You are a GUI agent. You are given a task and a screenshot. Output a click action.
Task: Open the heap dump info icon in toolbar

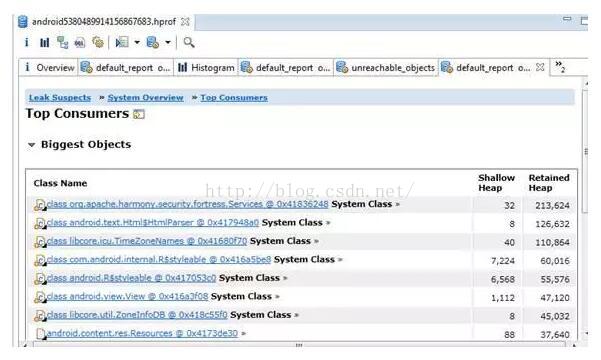click(x=26, y=42)
